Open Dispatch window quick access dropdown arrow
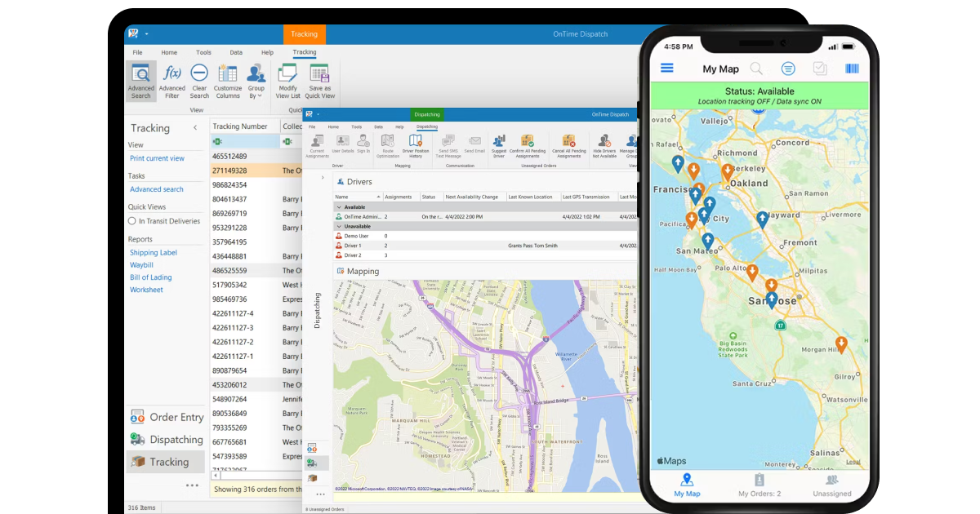This screenshot has width=980, height=514. point(319,115)
